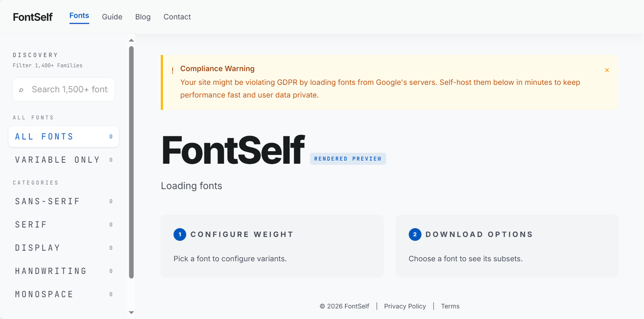The image size is (644, 319).
Task: Click the sidebar scroll down arrow
Action: point(131,312)
